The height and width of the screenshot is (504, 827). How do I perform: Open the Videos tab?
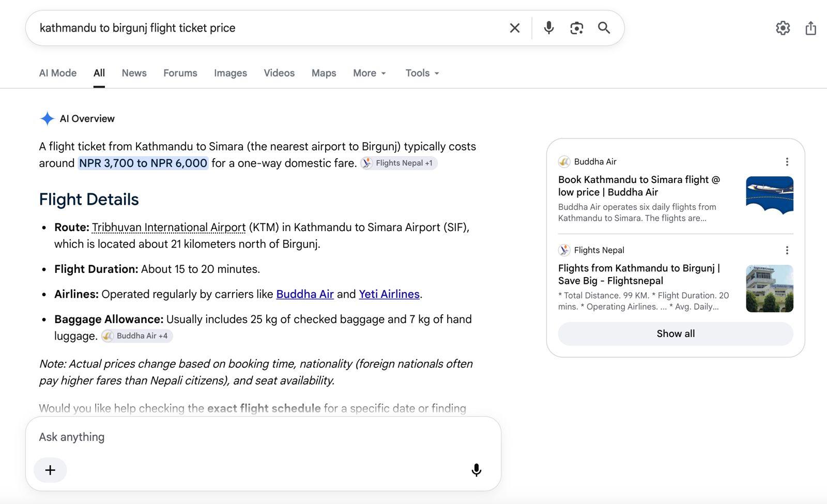279,73
